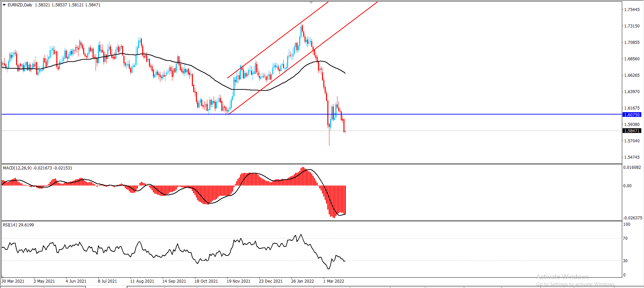Viewport: 644px width, 288px height.
Task: Click the current price label 1.58471
Action: tap(632, 131)
